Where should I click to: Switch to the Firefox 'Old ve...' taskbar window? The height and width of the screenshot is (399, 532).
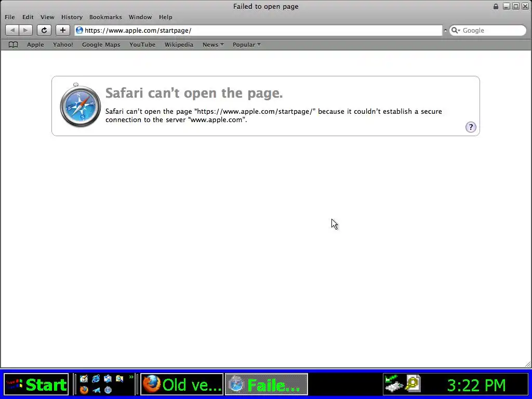point(182,384)
